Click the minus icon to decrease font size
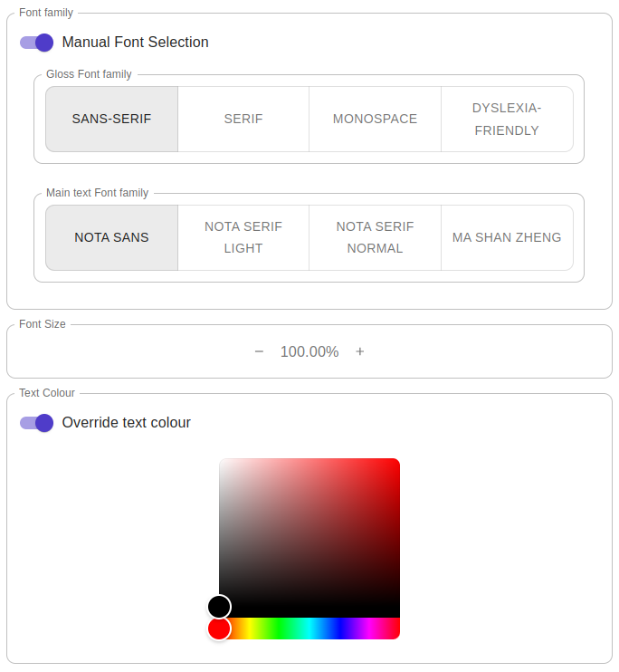619x672 pixels. pos(259,352)
